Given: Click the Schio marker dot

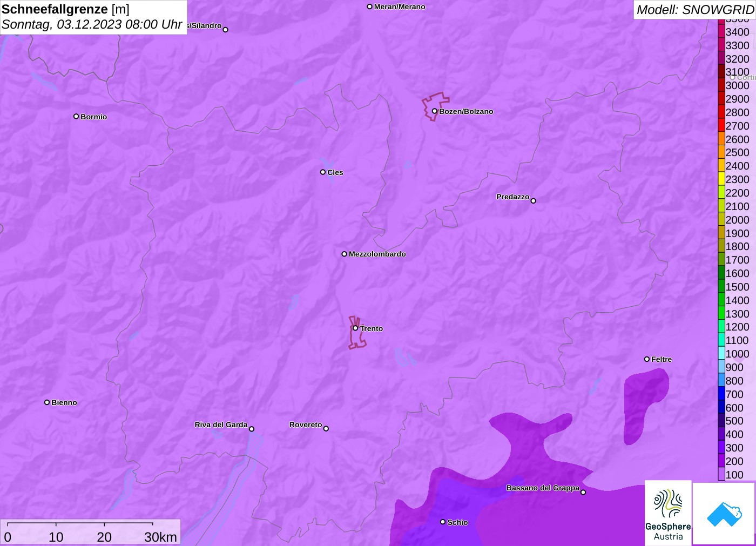Looking at the screenshot, I should tap(443, 522).
